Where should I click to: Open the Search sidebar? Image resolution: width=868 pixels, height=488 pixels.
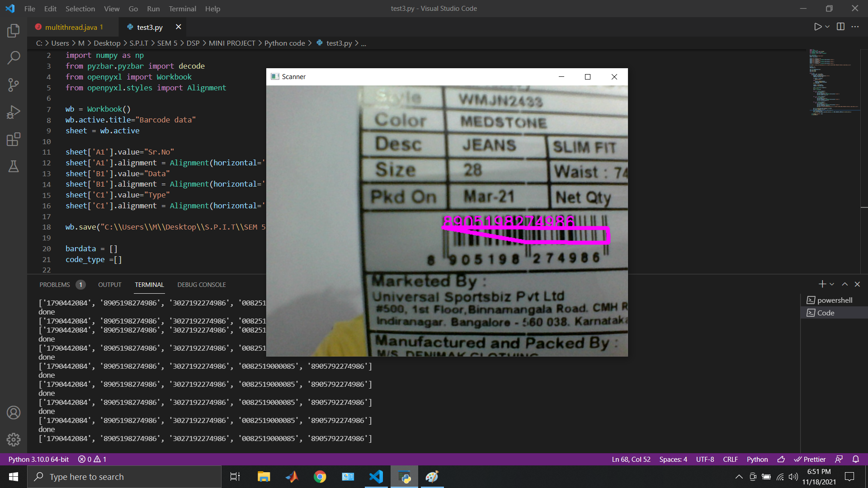13,57
